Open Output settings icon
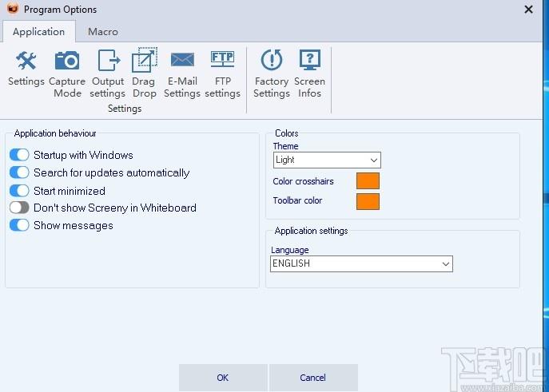 [x=108, y=61]
